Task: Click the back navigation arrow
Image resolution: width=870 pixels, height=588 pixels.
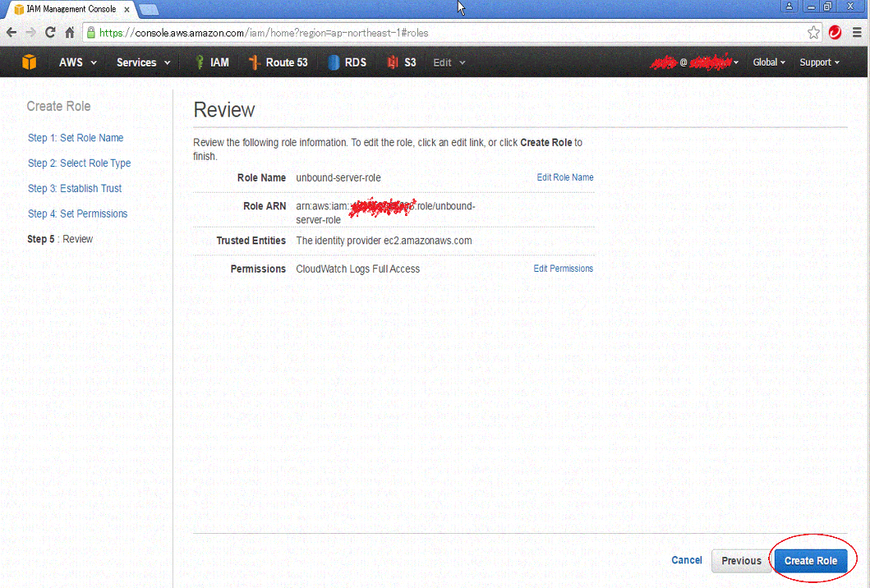Action: 12,32
